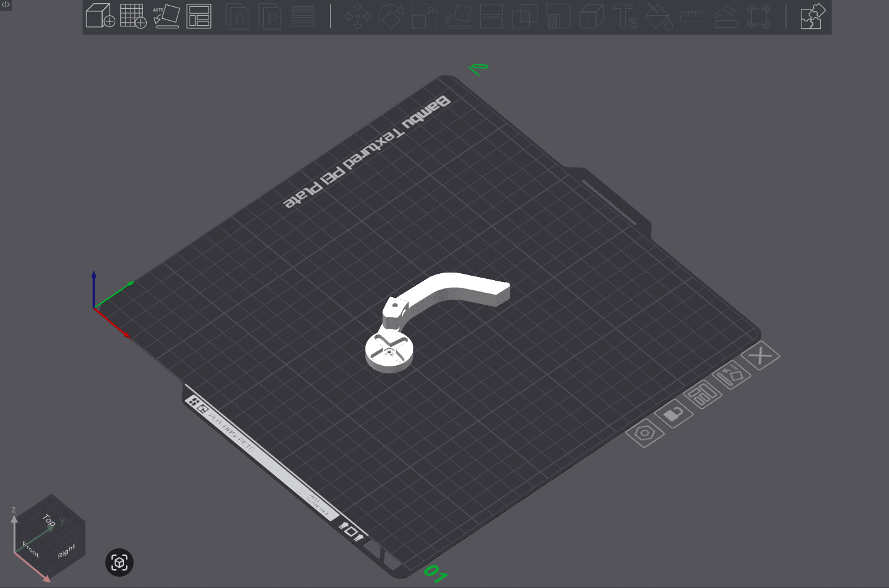The image size is (889, 588).
Task: Select the Move tool
Action: point(357,17)
